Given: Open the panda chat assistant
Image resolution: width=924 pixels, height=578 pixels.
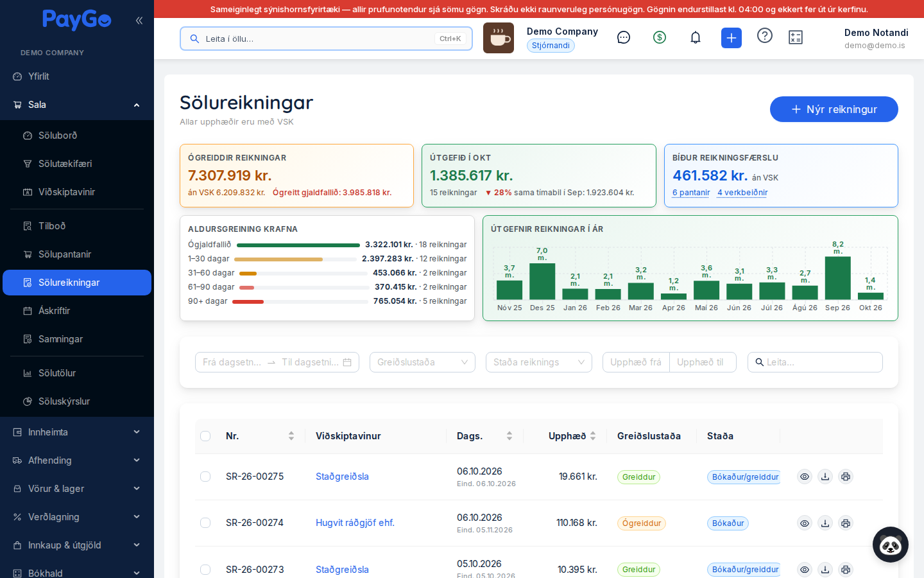Looking at the screenshot, I should point(891,545).
